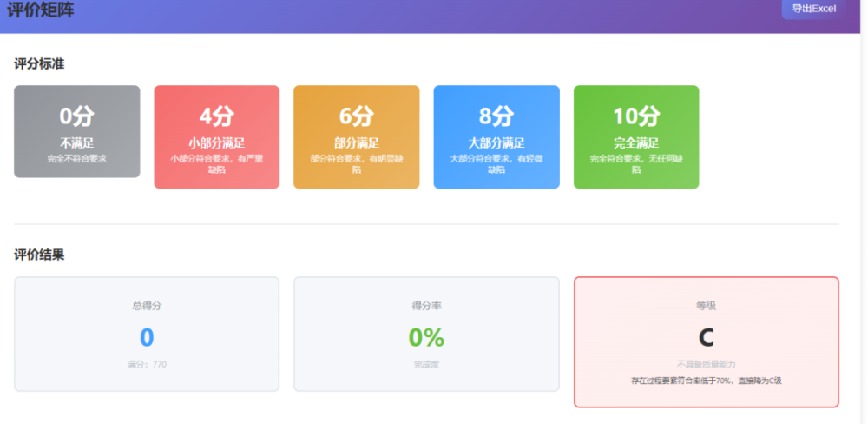Select the blue 8分 大部分满足 card
Image resolution: width=868 pixels, height=424 pixels.
[x=496, y=136]
